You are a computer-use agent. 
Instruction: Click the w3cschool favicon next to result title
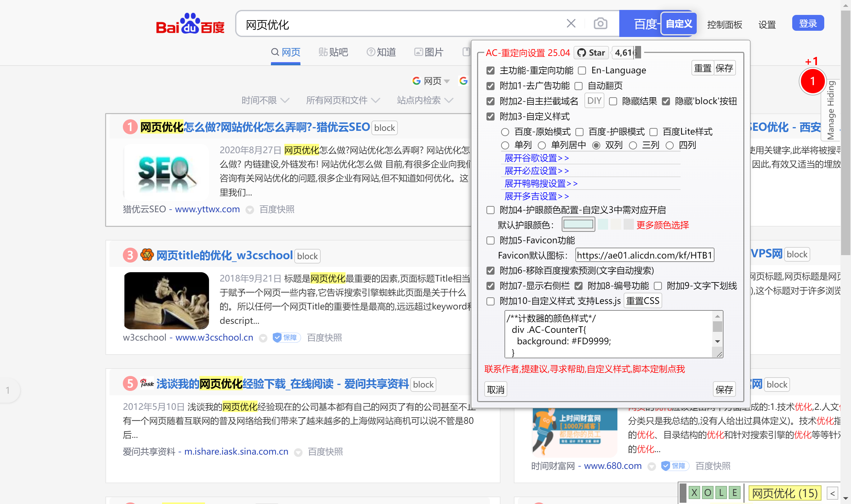coord(147,255)
